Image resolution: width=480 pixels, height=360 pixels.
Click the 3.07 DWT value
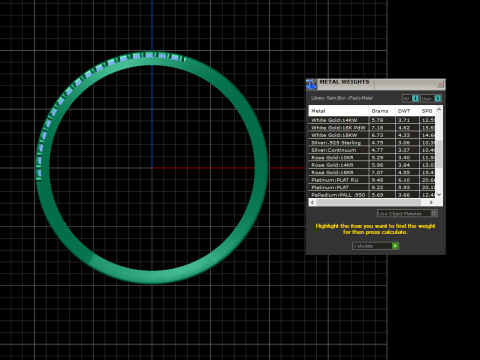(x=404, y=150)
